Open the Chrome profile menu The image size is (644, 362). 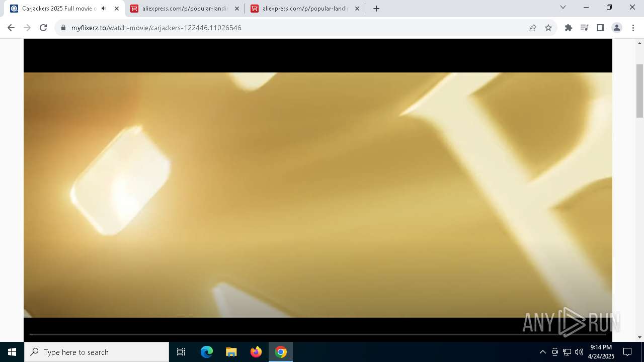coord(616,28)
